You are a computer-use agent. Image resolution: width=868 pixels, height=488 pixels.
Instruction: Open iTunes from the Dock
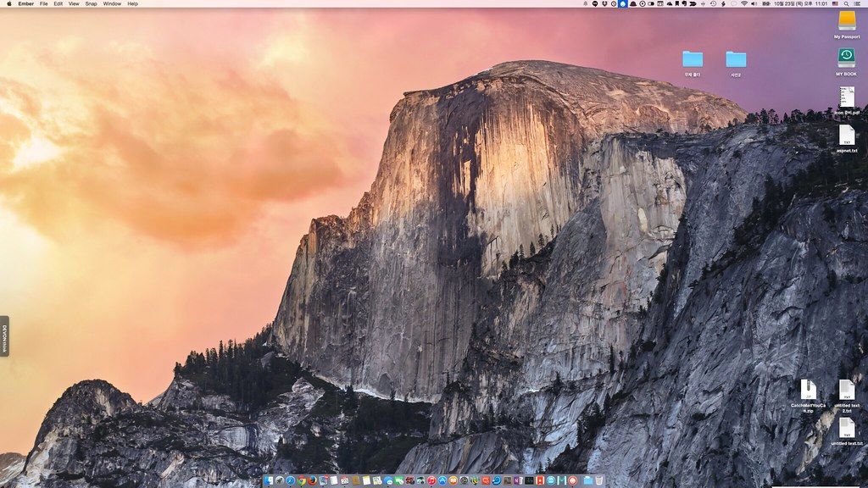(x=431, y=480)
